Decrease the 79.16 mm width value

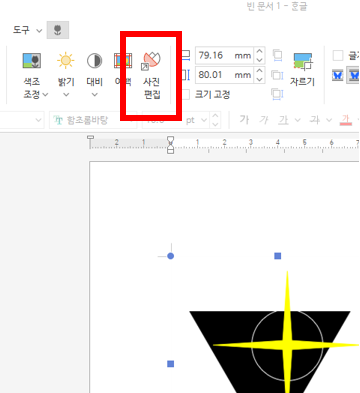[x=260, y=60]
